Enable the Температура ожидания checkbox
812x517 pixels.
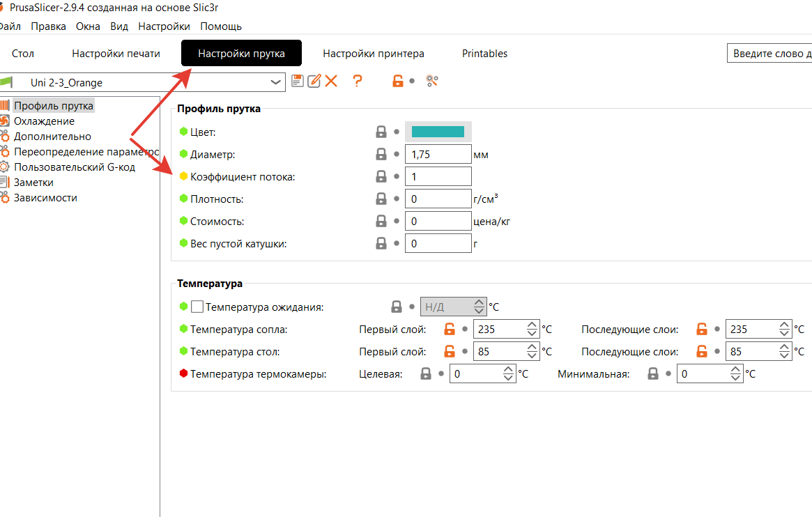point(197,307)
